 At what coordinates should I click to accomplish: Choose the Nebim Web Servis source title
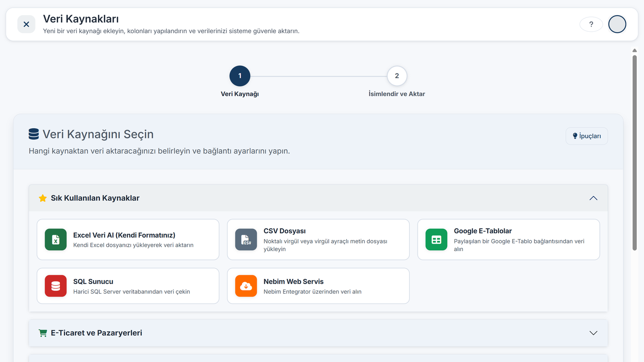294,282
